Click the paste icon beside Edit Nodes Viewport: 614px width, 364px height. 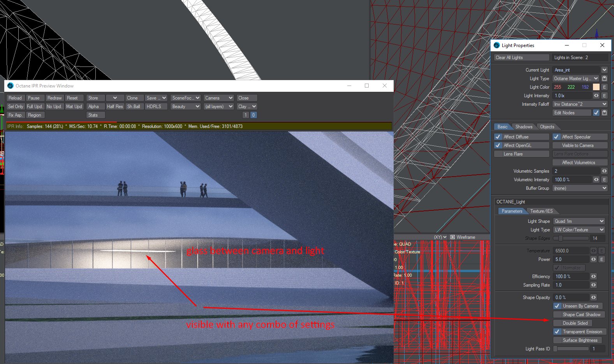[x=604, y=113]
